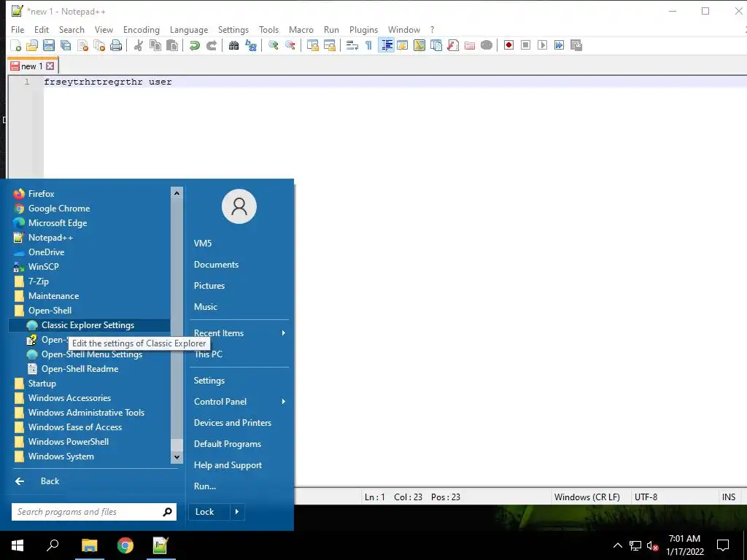Screen dimensions: 747x560
Task: Save the document with the Save icon
Action: (x=49, y=45)
